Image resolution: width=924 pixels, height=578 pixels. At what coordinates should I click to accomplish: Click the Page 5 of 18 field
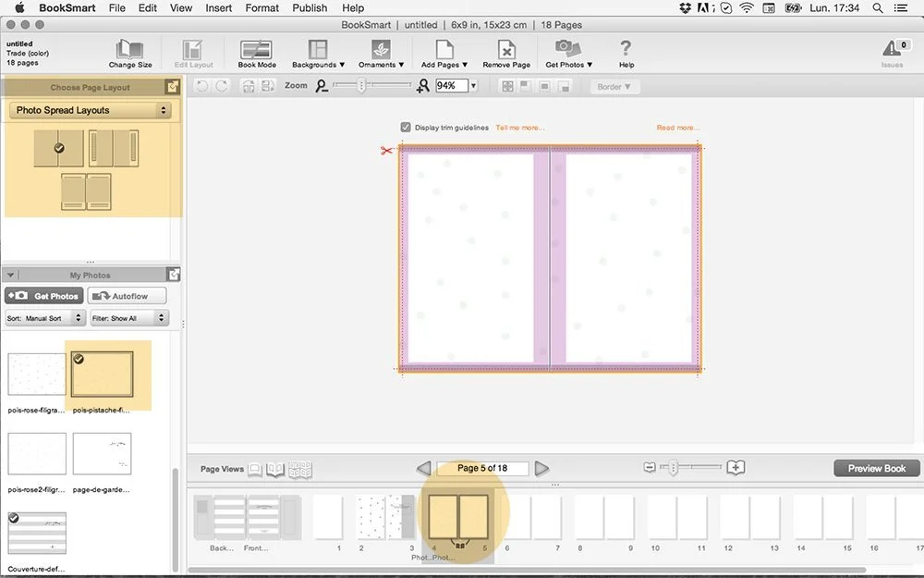482,468
